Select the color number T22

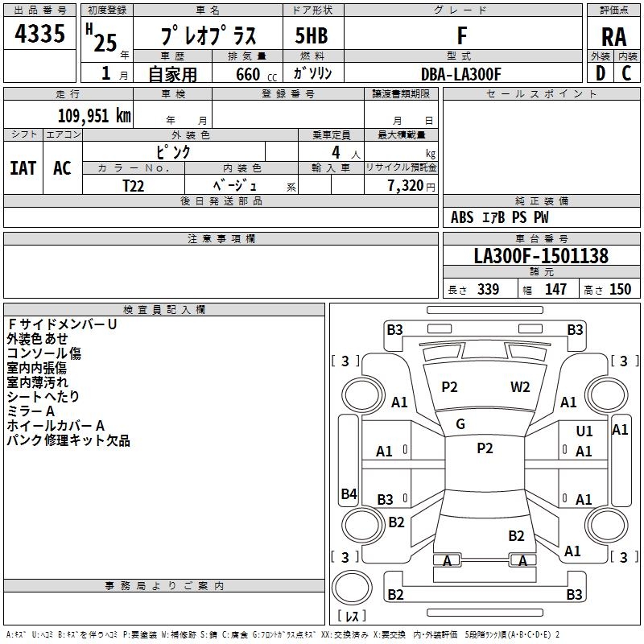click(134, 185)
